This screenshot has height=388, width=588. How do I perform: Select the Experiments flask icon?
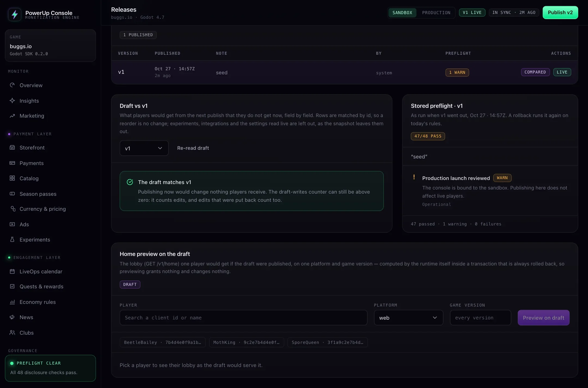click(x=12, y=240)
